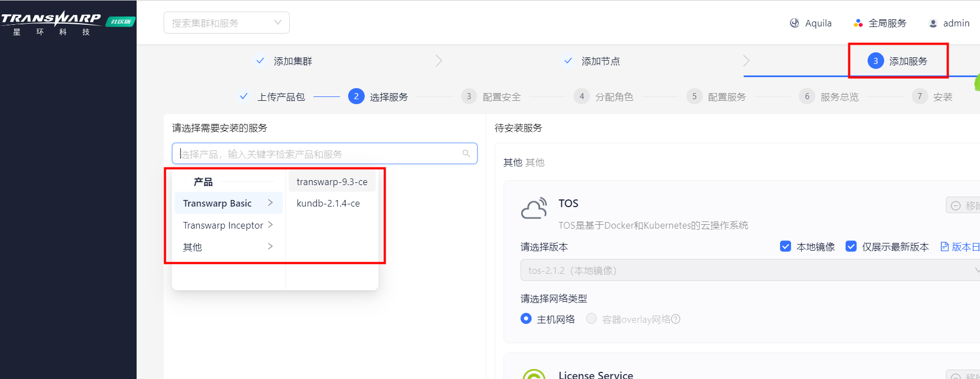Image resolution: width=980 pixels, height=379 pixels.
Task: Click the step 3 circle of 配置安全
Action: pos(469,96)
